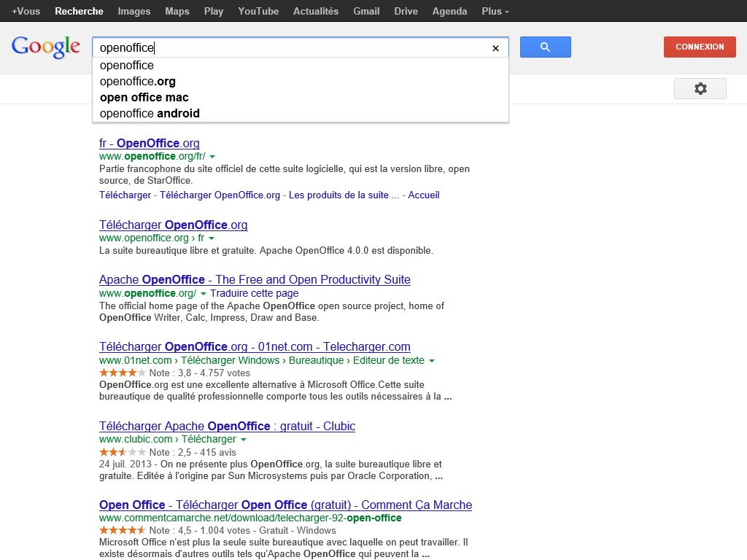Image resolution: width=747 pixels, height=560 pixels.
Task: Expand arrow after 'Editeur de texte' breadcrumb
Action: click(x=432, y=361)
